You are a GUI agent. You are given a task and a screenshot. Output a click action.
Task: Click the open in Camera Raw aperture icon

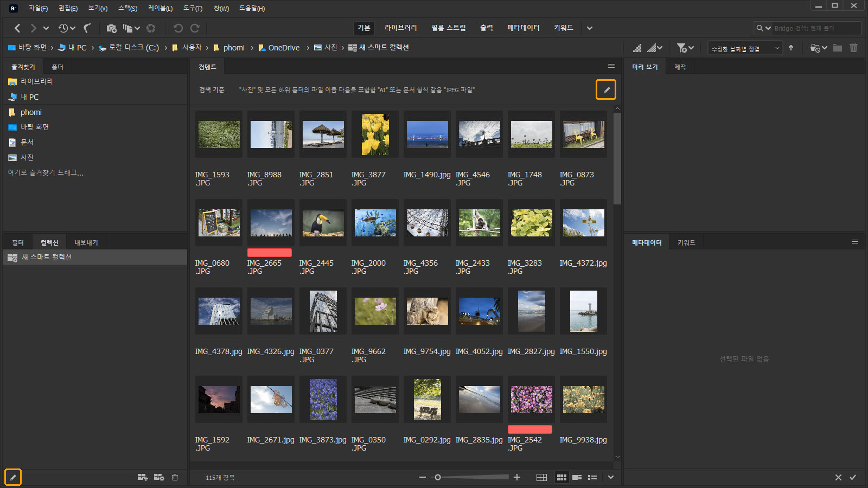(151, 28)
